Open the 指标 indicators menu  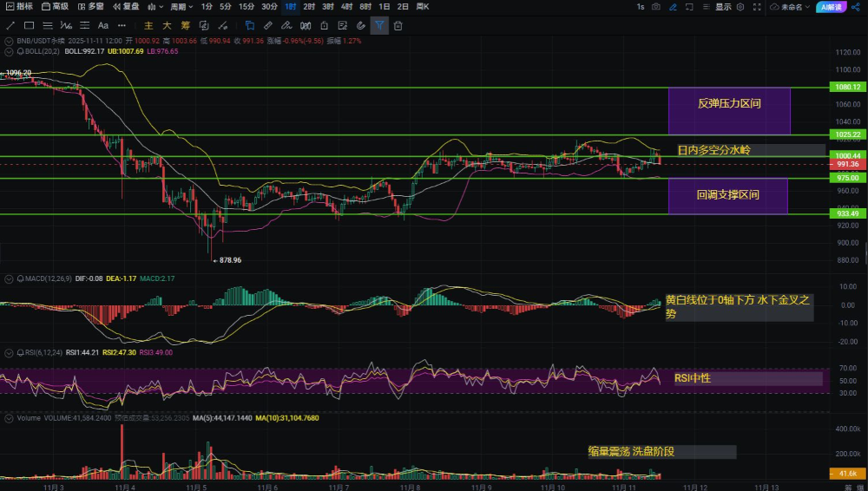(19, 7)
